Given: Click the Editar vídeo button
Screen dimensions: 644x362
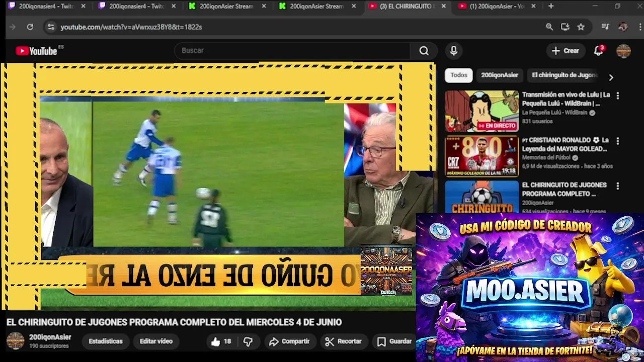Looking at the screenshot, I should tap(156, 341).
